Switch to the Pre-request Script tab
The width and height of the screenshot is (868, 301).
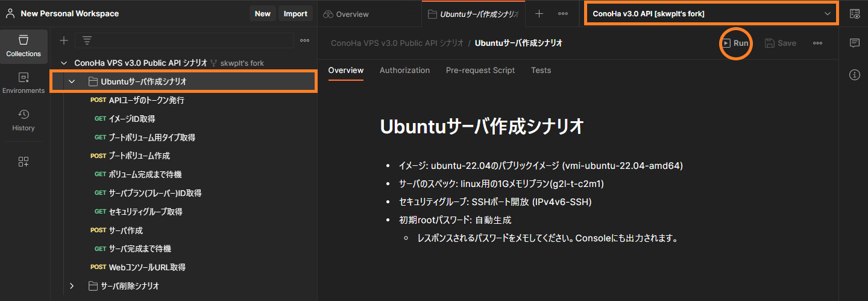(x=480, y=70)
